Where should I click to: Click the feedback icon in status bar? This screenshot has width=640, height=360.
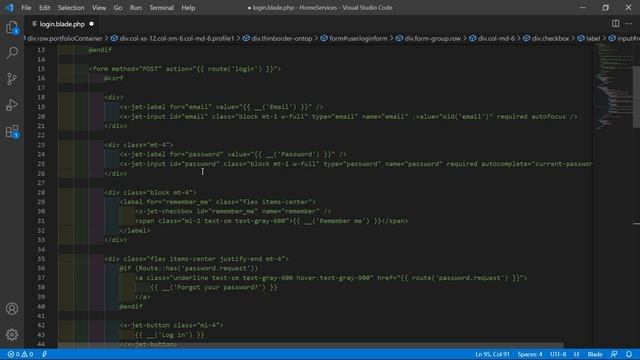tap(614, 354)
